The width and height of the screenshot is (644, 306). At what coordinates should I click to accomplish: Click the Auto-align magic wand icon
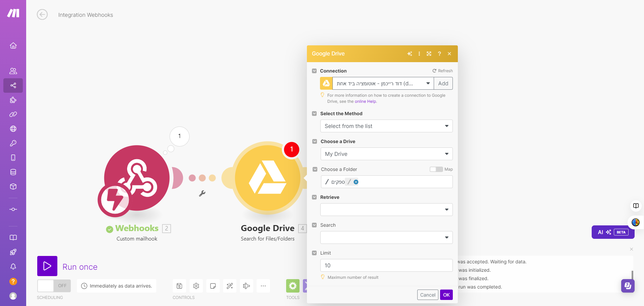click(x=230, y=286)
